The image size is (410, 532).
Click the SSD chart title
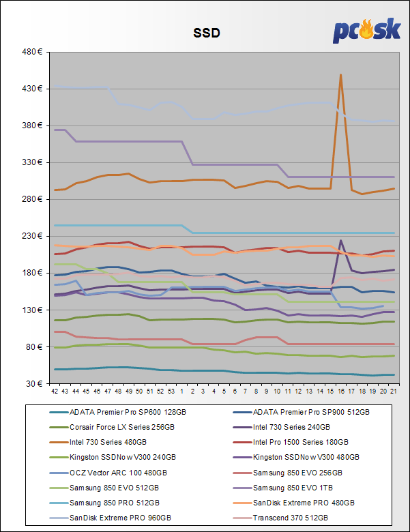click(x=207, y=33)
